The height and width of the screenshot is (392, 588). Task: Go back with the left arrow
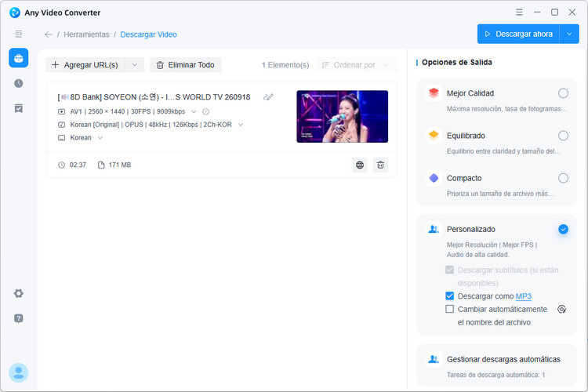coord(48,34)
